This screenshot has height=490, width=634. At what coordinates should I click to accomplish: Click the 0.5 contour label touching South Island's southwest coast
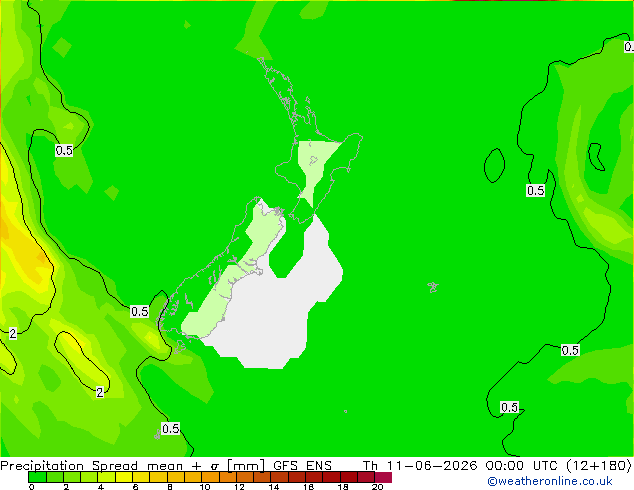[x=139, y=311]
